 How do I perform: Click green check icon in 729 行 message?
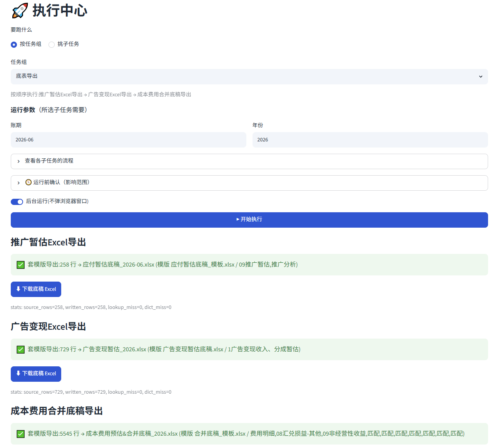[x=21, y=349]
